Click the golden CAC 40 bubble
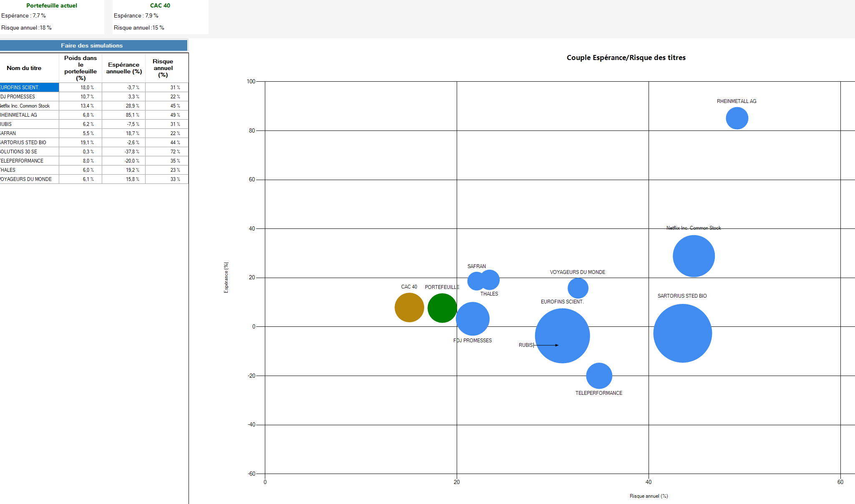This screenshot has height=504, width=855. point(409,308)
